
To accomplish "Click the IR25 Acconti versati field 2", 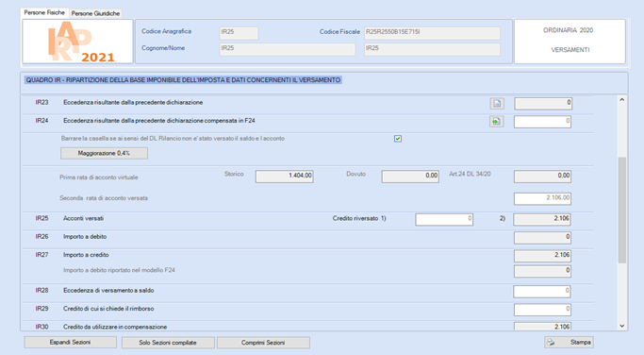I will [x=542, y=220].
